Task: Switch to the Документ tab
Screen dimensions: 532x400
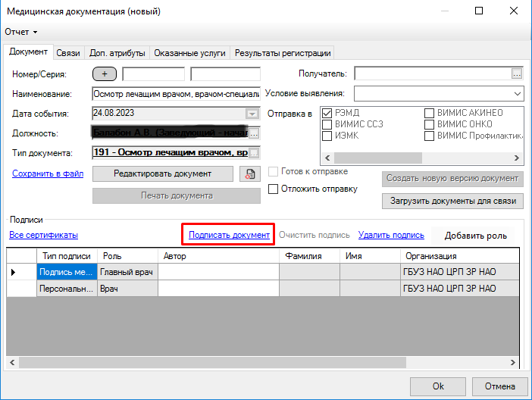Action: (28, 52)
